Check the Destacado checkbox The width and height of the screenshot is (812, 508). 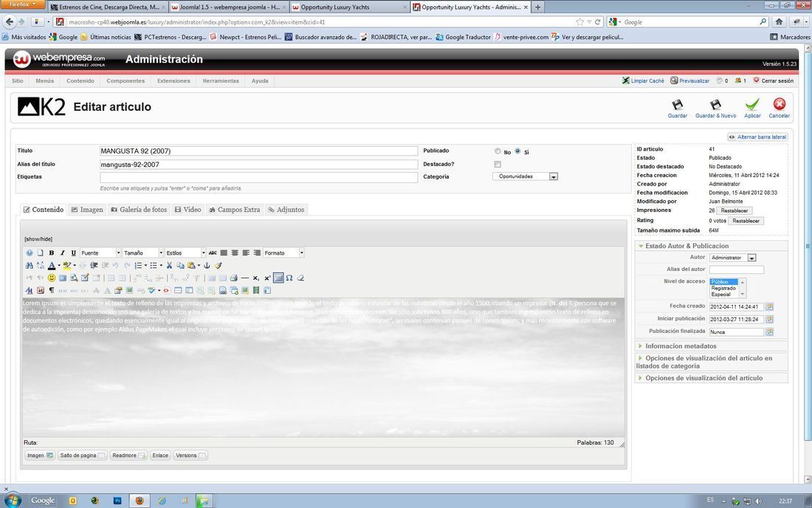[x=498, y=164]
